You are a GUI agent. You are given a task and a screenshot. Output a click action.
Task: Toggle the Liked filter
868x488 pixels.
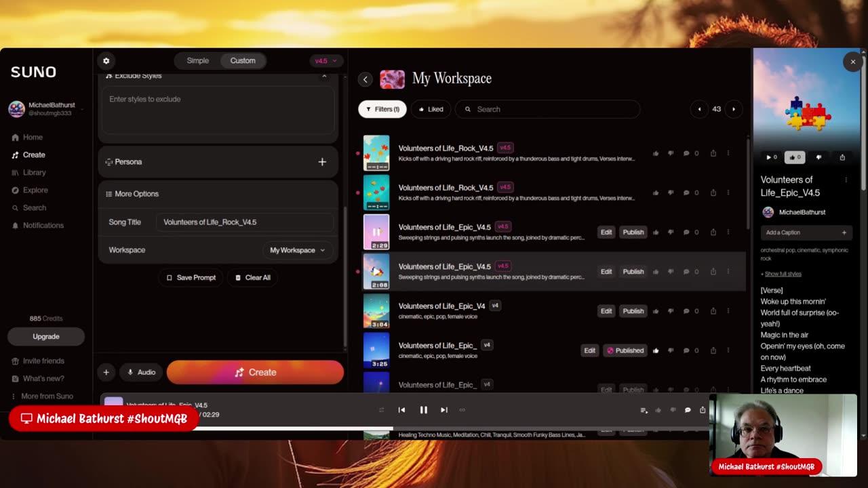[x=431, y=109]
